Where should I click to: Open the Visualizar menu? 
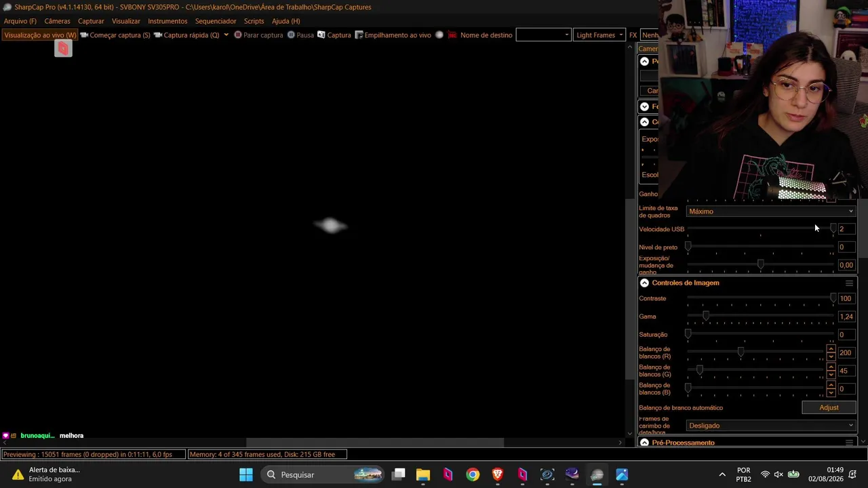pos(126,21)
